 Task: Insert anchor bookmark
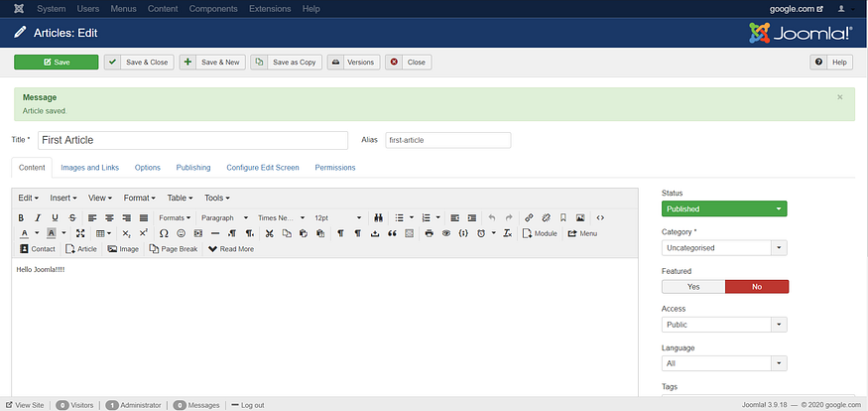(563, 217)
